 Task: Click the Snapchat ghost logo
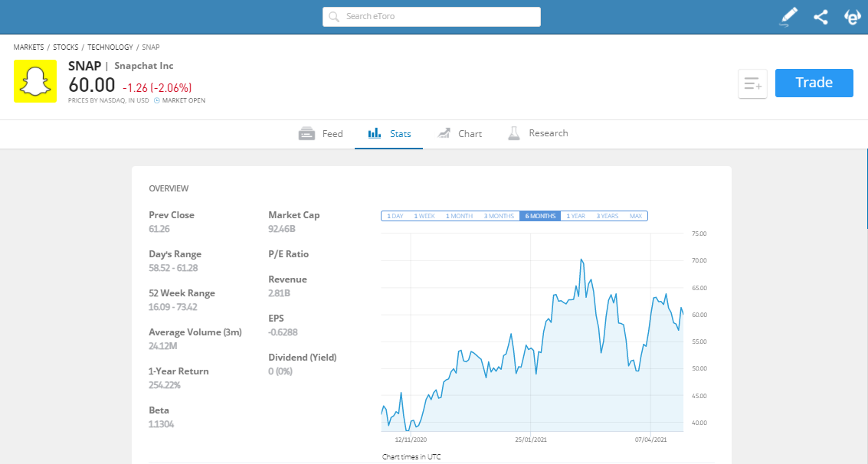tap(35, 81)
